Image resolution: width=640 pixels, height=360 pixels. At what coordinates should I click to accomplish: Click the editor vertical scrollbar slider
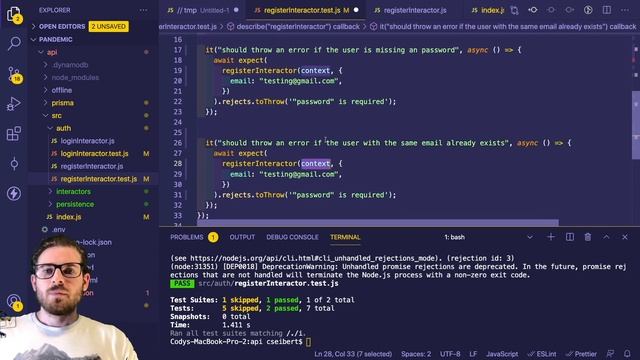click(636, 124)
